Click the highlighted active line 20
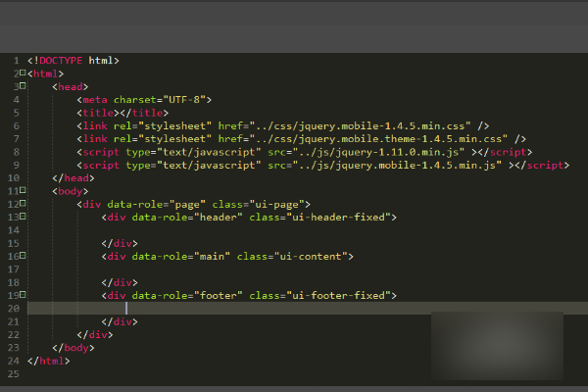The width and height of the screenshot is (588, 392). coord(308,309)
